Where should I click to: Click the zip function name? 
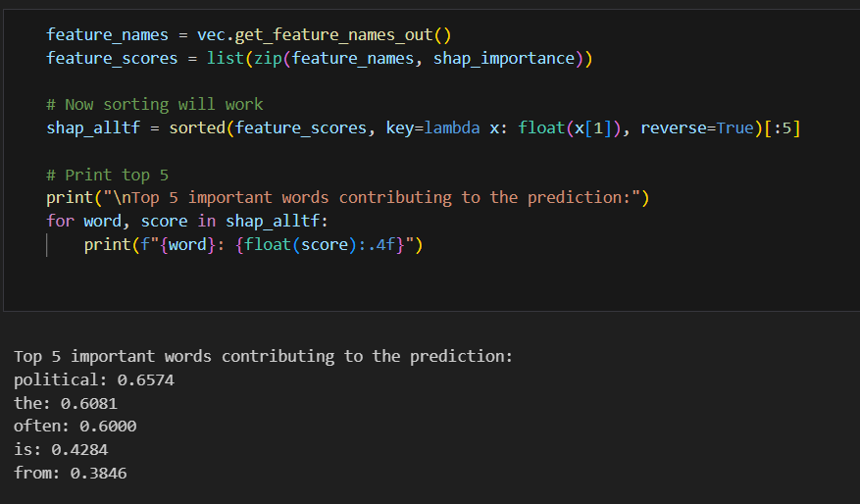click(x=268, y=58)
